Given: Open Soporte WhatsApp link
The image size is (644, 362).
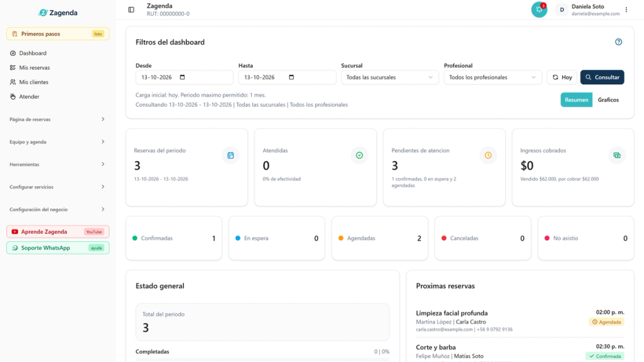Looking at the screenshot, I should point(57,248).
